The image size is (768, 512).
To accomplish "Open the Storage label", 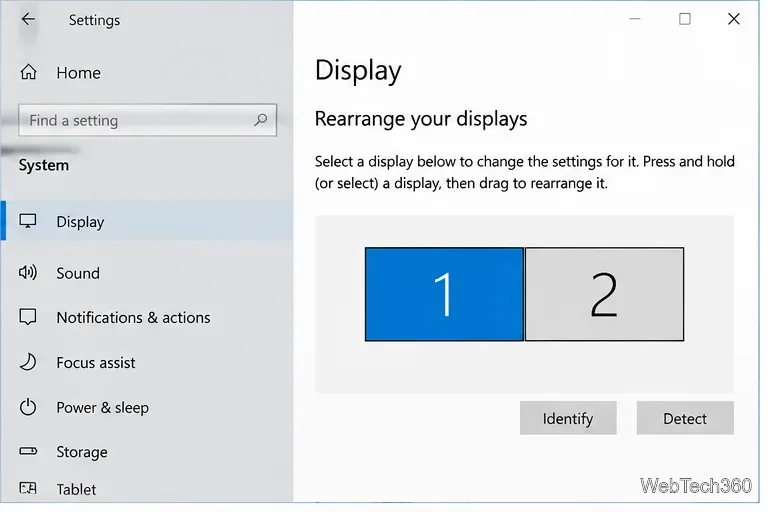I will point(82,452).
